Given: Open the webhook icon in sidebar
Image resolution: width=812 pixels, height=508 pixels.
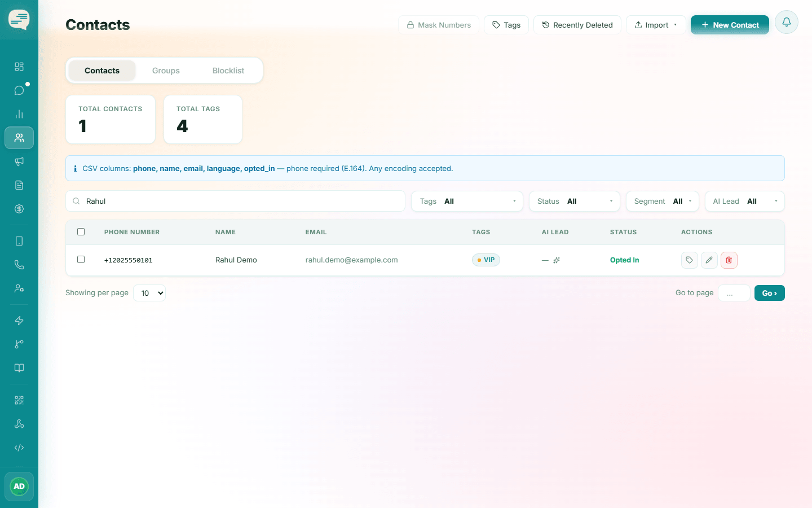Looking at the screenshot, I should [x=19, y=424].
